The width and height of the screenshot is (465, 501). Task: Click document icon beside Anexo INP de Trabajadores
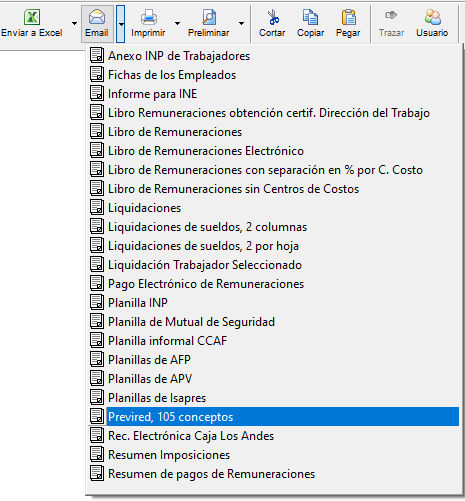tap(97, 55)
